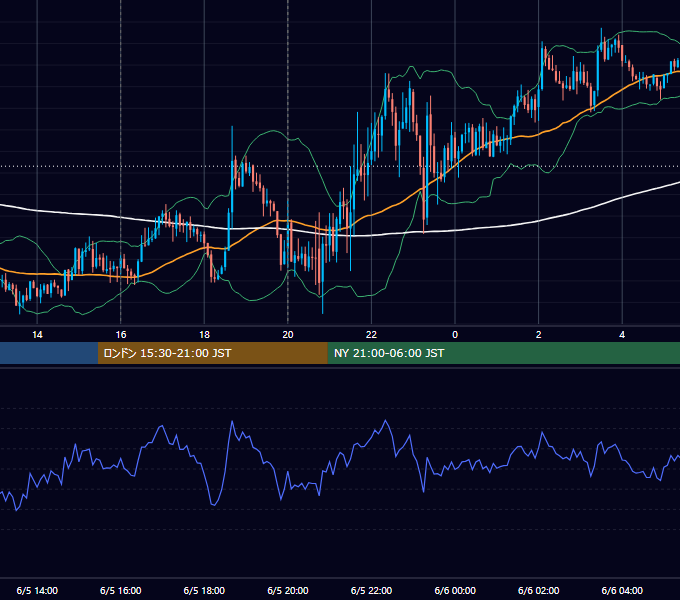Click the 6/6 00:00 date label
The height and width of the screenshot is (600, 680).
[455, 590]
